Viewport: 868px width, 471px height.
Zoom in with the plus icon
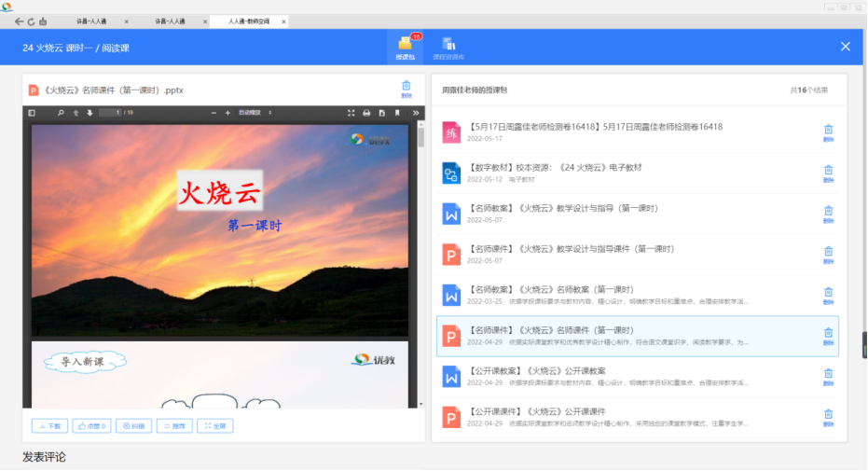[x=227, y=113]
